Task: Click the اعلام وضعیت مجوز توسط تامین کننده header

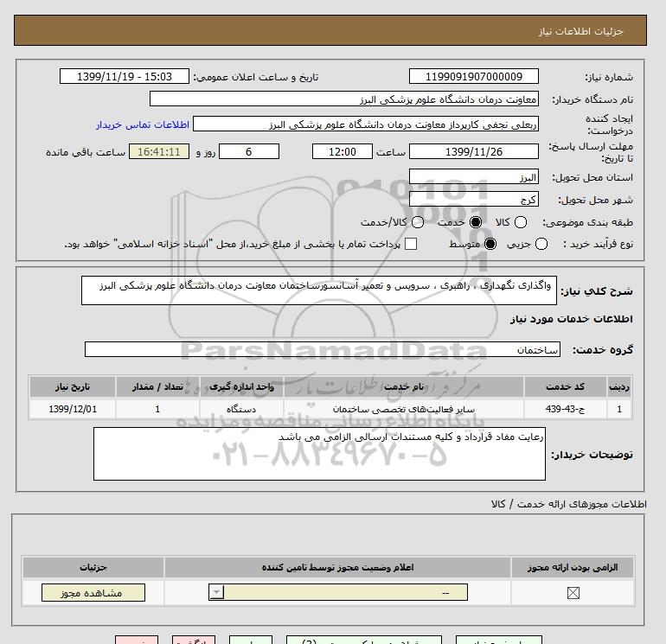Action: 337,567
